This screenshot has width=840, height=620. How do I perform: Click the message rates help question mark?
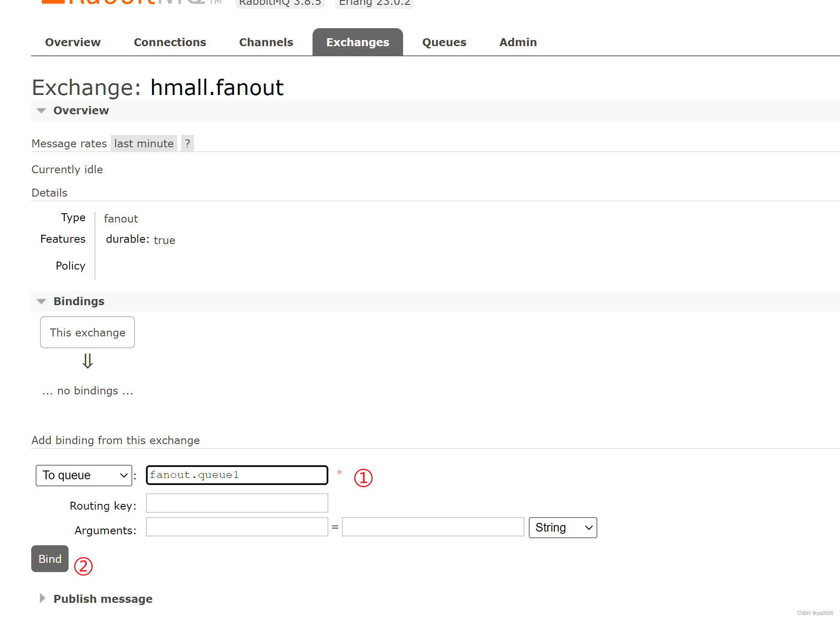tap(187, 143)
